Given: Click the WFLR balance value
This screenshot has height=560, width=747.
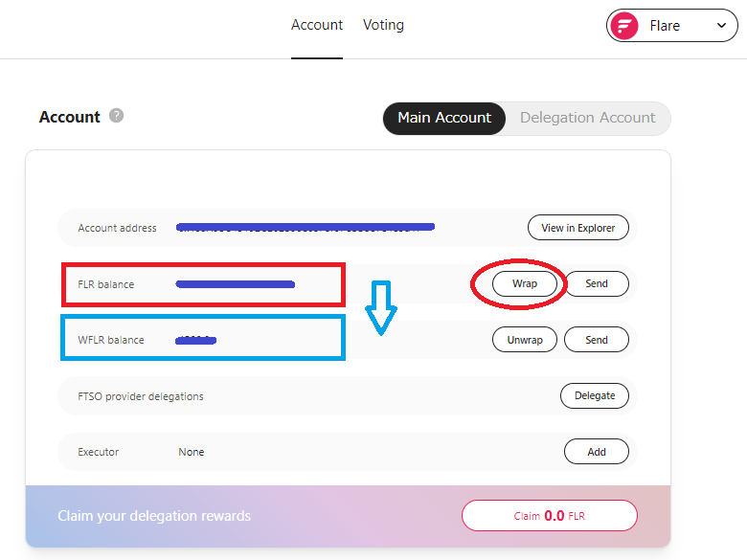Looking at the screenshot, I should tap(196, 340).
